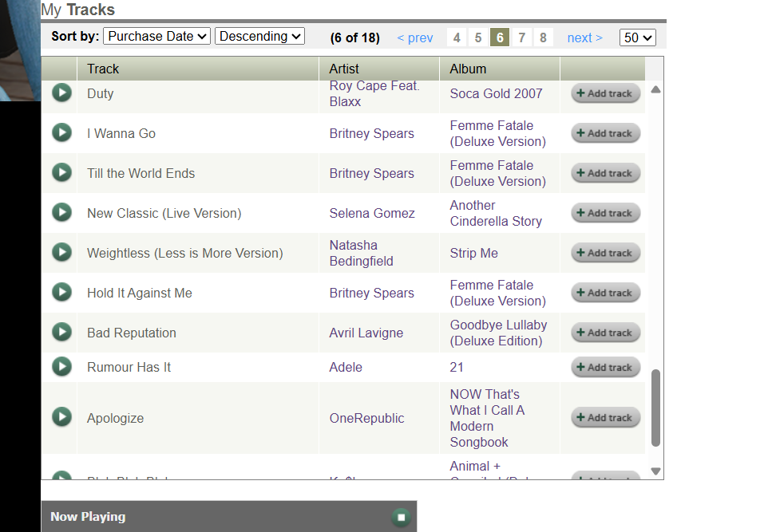Play Till the World Ends

click(x=61, y=172)
